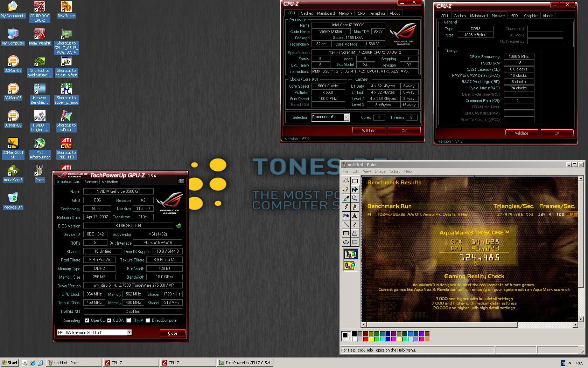This screenshot has height=368, width=588.
Task: Select the Polygon shape tool
Action: pos(355,233)
